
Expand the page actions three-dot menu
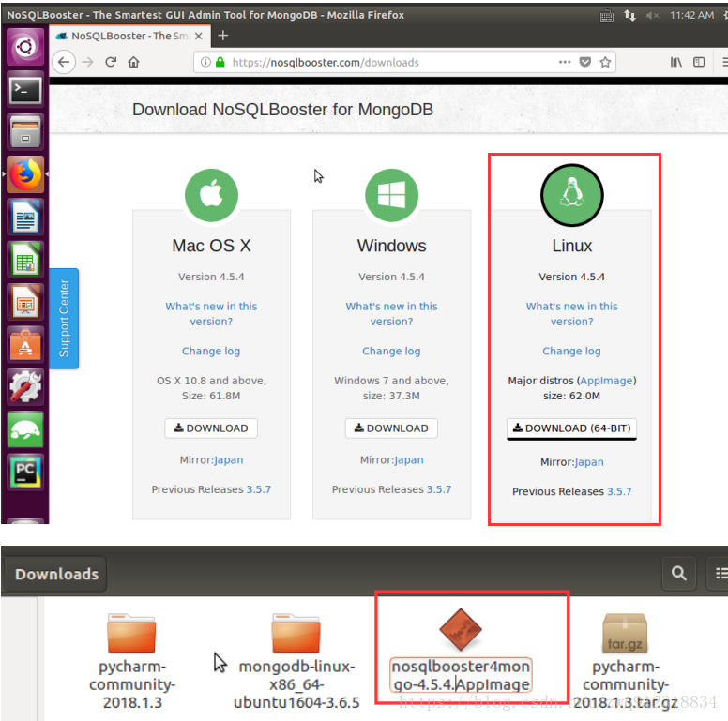point(564,62)
